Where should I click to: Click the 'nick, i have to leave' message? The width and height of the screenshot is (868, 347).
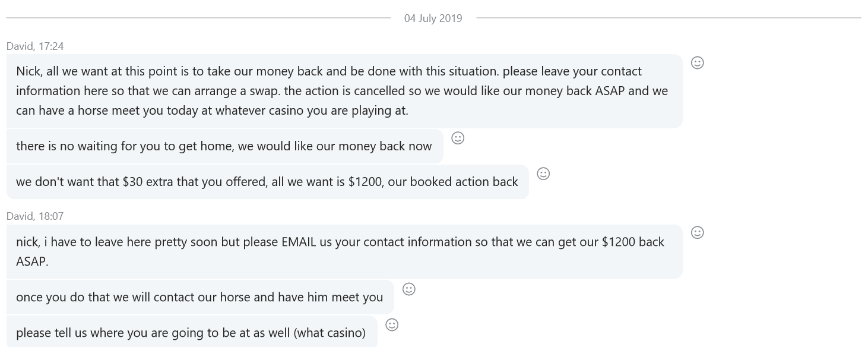tap(344, 251)
